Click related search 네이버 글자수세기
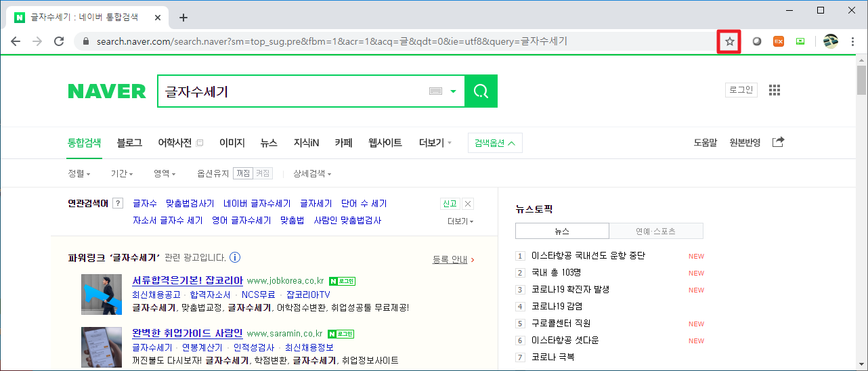868x371 pixels. pos(257,203)
